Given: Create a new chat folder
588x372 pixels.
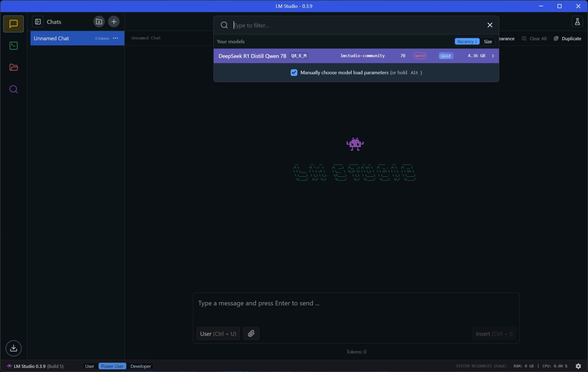Looking at the screenshot, I should coord(99,22).
